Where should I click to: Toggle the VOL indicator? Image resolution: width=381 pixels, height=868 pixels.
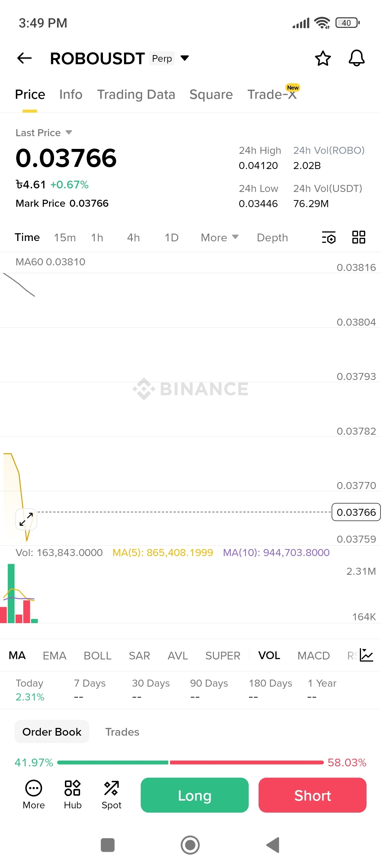[269, 655]
